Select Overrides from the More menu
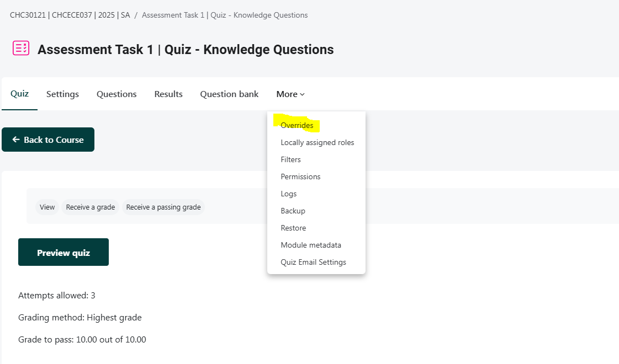Image resolution: width=619 pixels, height=364 pixels. coord(297,125)
